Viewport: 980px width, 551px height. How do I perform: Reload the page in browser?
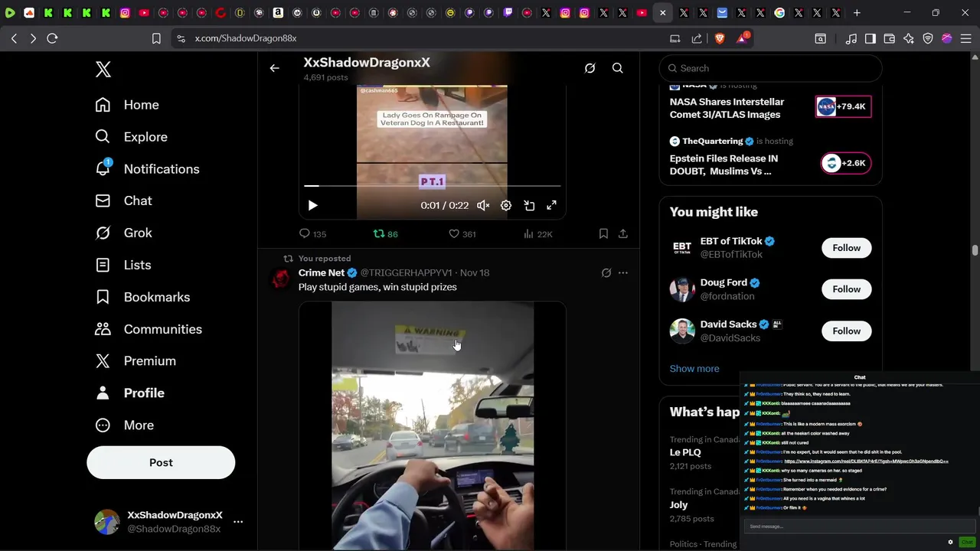pyautogui.click(x=52, y=38)
